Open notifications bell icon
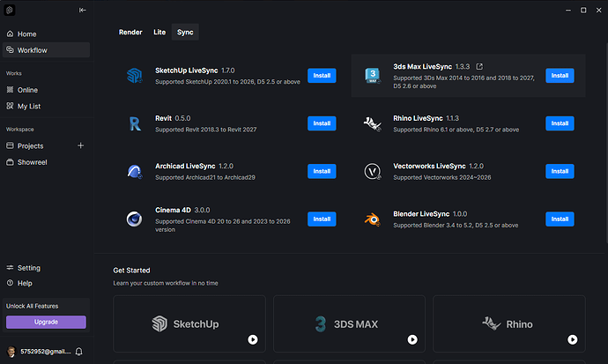The width and height of the screenshot is (608, 364). click(x=79, y=352)
